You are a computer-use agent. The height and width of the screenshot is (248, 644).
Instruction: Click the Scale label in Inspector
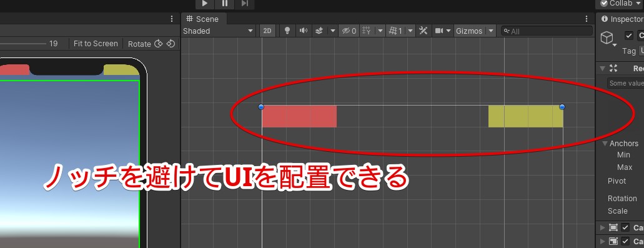point(617,211)
